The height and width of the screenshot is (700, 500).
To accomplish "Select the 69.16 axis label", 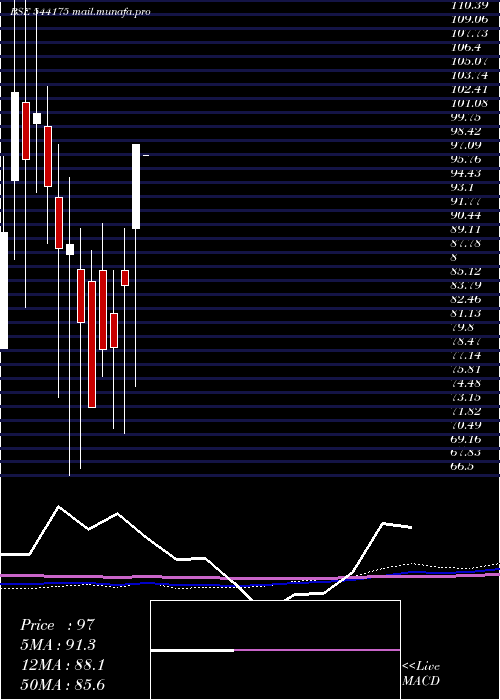I will click(x=466, y=439).
